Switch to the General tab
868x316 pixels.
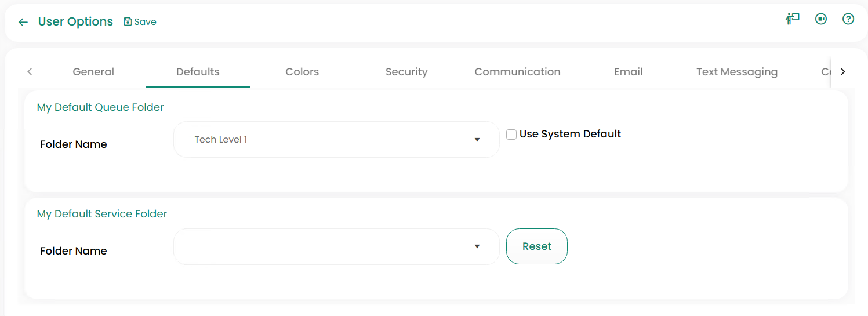(x=93, y=72)
